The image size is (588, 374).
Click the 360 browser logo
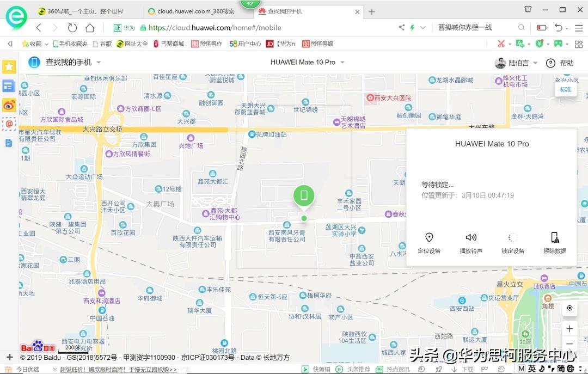coord(16,17)
